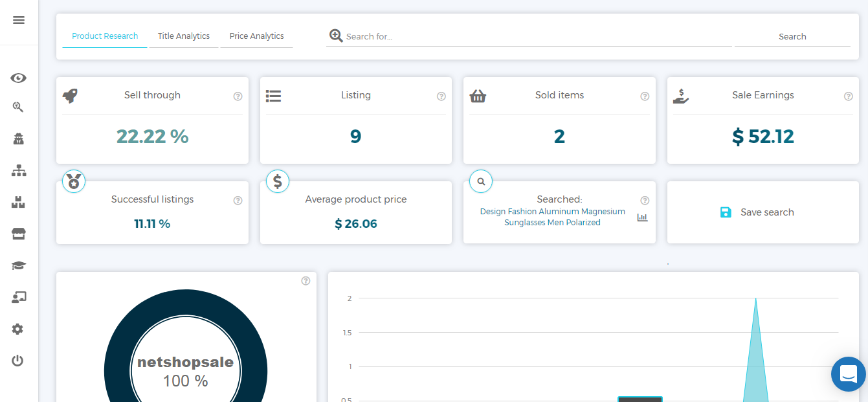
Task: Click the storefront icon in sidebar
Action: (x=18, y=234)
